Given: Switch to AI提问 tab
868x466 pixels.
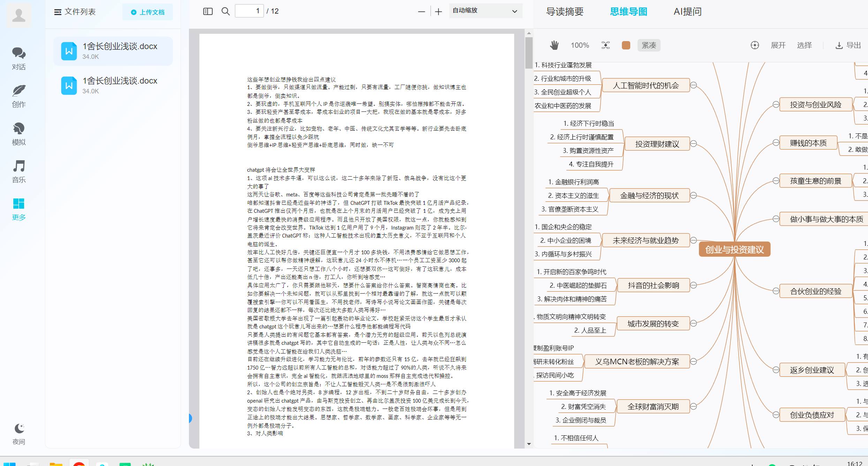Looking at the screenshot, I should pos(687,11).
